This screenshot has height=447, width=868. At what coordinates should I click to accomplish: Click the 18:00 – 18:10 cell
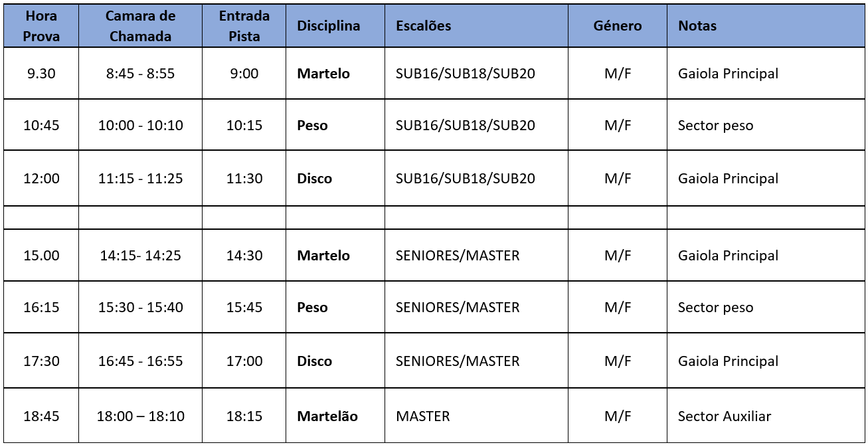click(140, 416)
